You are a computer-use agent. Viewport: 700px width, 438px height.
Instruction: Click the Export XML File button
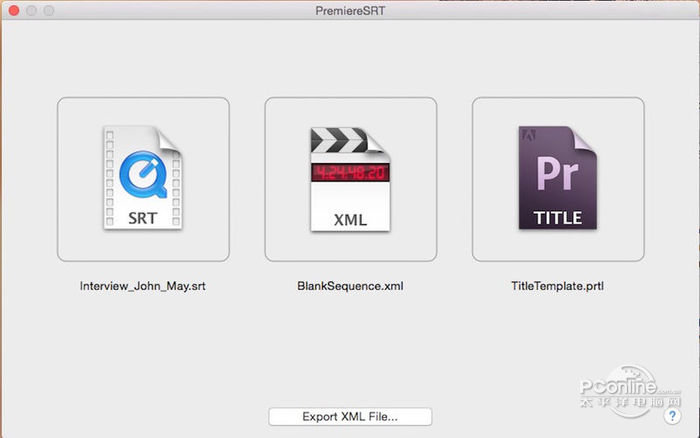pyautogui.click(x=350, y=417)
